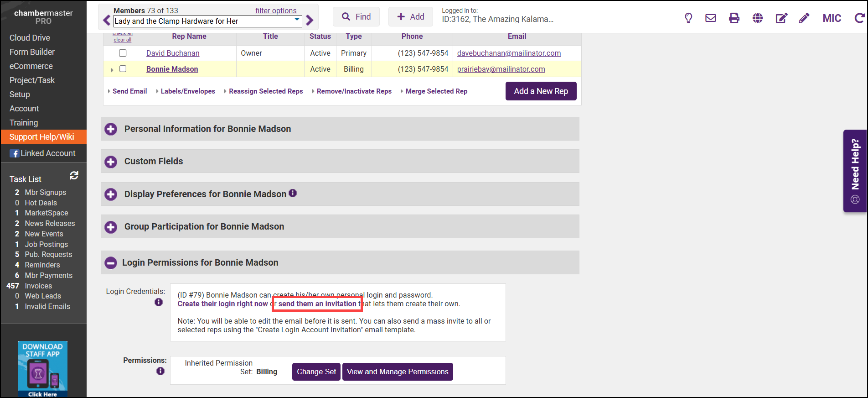Click info icon beside Login Credentials

tap(159, 302)
